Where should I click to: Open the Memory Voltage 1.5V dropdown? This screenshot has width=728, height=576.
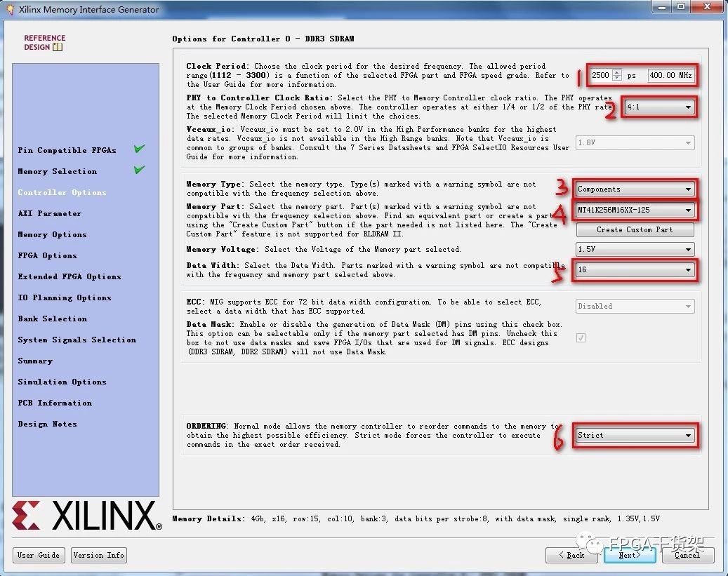[635, 249]
